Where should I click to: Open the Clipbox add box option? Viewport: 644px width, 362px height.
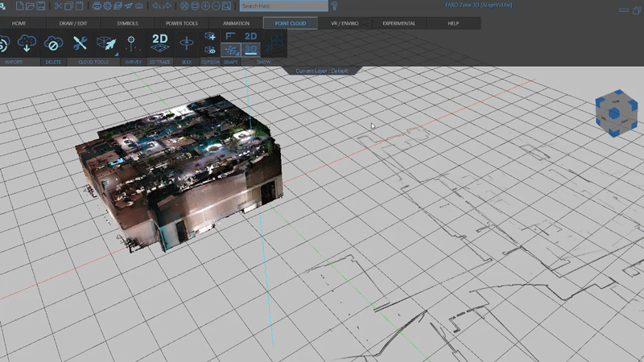[209, 36]
